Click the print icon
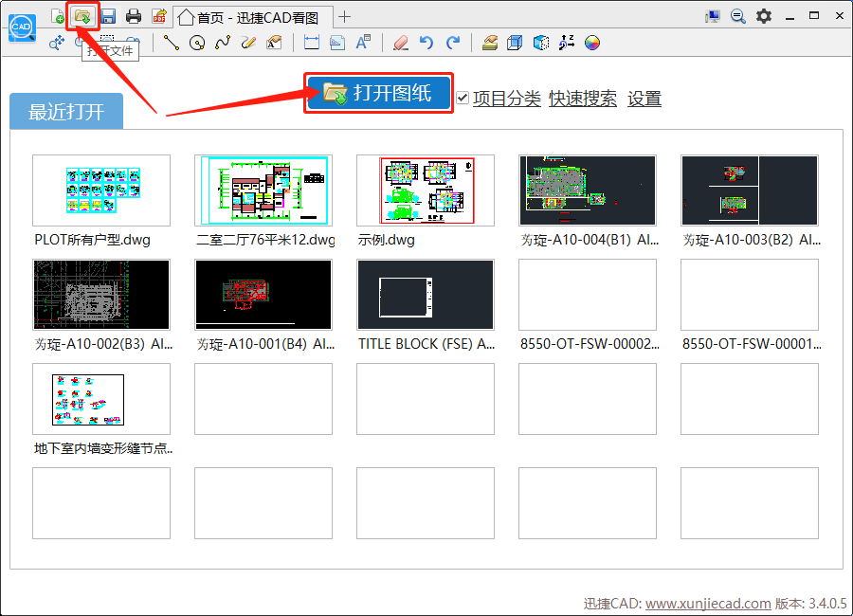The image size is (853, 616). tap(134, 16)
